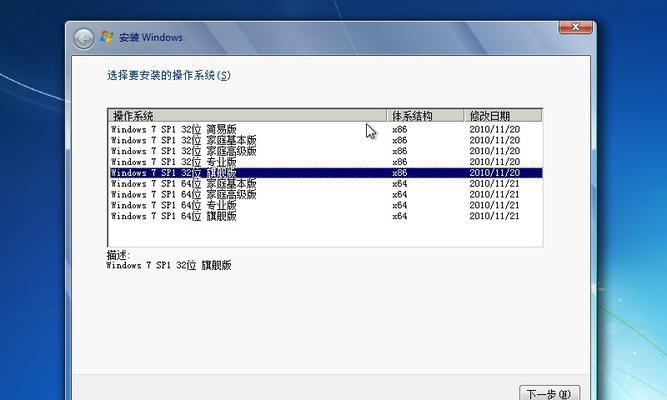Click 2010/11/21 date of 64位 家庭基本版 row

tap(494, 183)
